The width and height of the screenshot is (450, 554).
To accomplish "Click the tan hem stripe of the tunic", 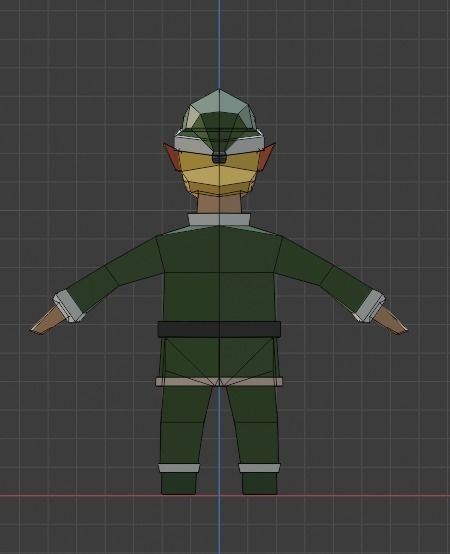I will 219,382.
